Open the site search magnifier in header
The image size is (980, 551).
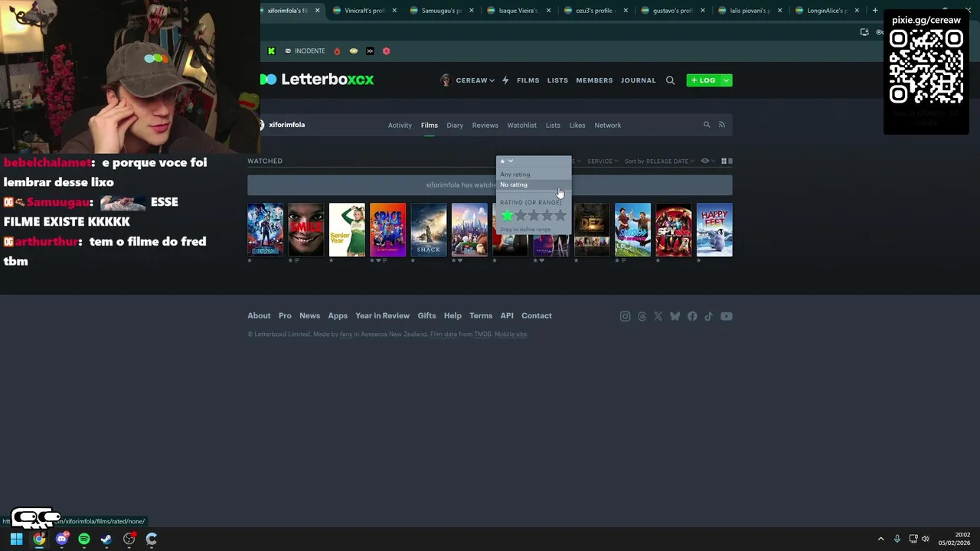point(670,80)
